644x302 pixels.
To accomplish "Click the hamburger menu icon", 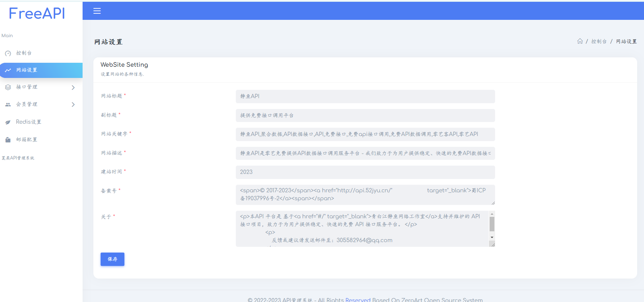I will click(x=97, y=11).
